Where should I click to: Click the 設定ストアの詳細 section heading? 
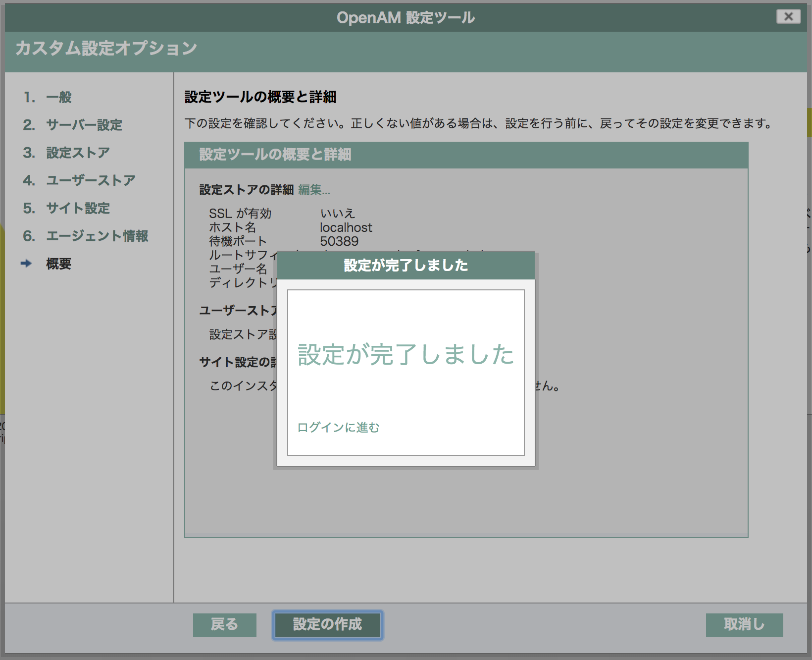[247, 190]
